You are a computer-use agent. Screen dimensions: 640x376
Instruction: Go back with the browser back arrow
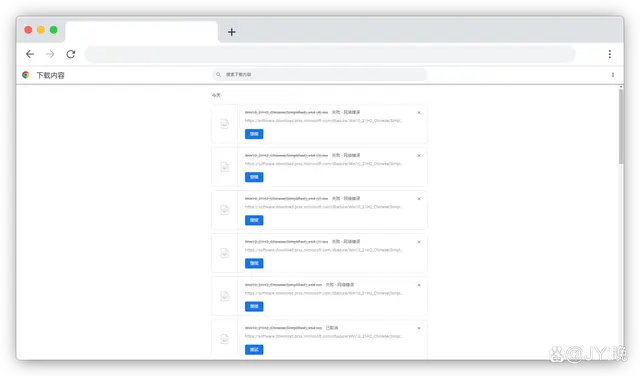pos(30,54)
